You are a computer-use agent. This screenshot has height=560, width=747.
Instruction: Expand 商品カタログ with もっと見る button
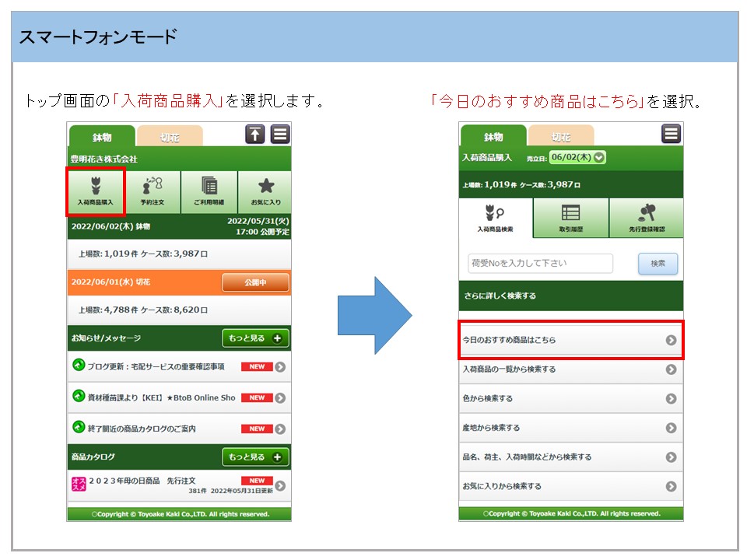(255, 457)
